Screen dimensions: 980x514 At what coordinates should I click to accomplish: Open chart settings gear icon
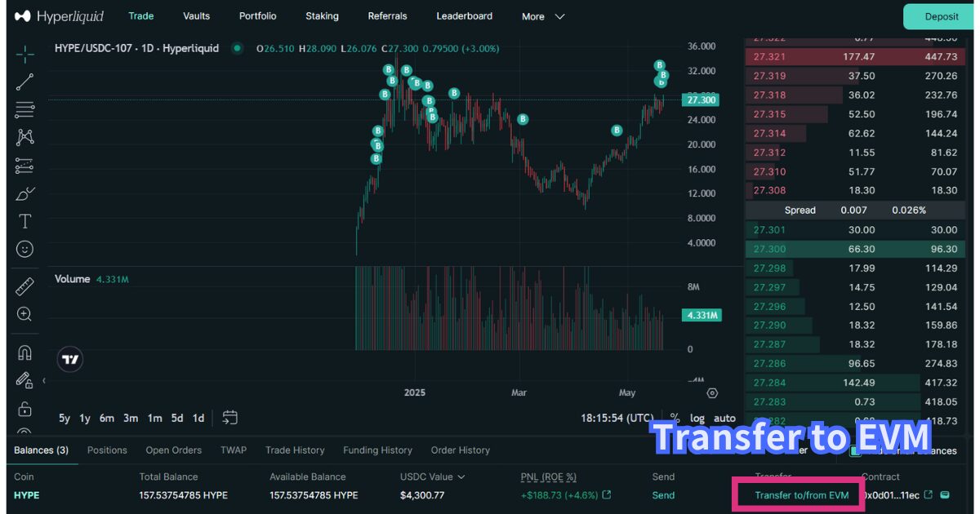[712, 393]
